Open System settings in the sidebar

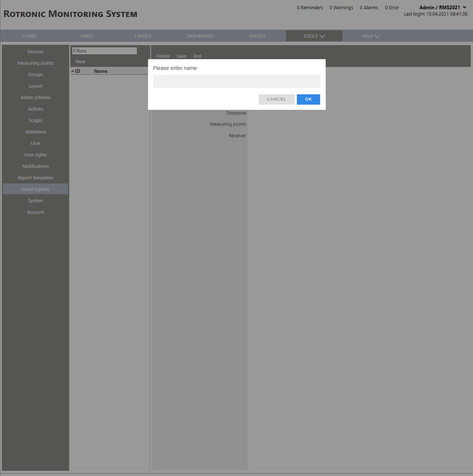(x=36, y=200)
